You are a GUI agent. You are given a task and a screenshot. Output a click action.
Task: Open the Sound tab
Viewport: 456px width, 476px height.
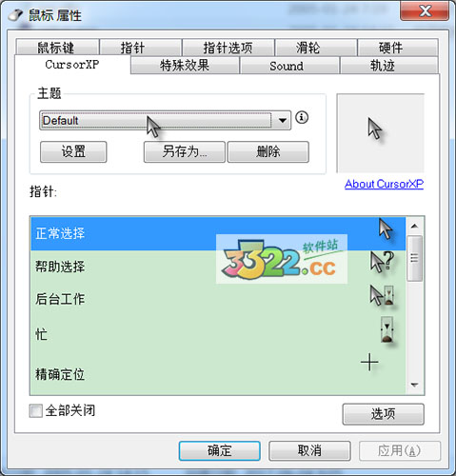point(287,66)
